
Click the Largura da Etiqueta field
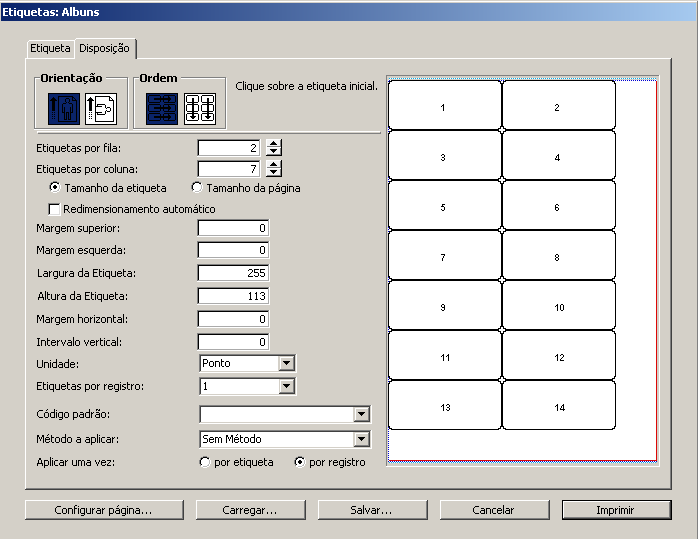click(233, 273)
